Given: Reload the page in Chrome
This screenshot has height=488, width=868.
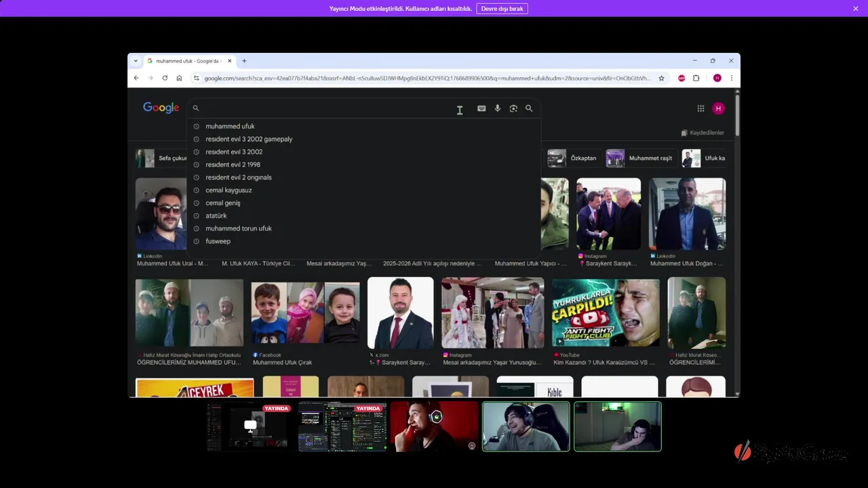Looking at the screenshot, I should [x=165, y=78].
